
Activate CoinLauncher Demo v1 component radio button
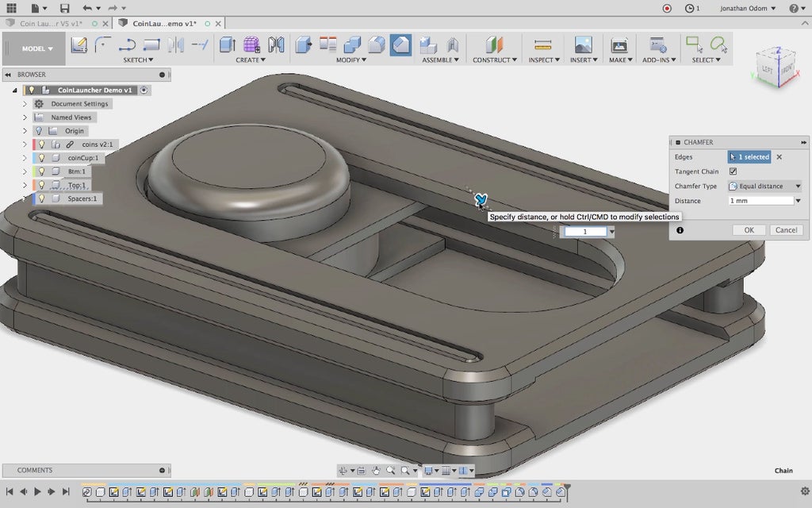144,90
